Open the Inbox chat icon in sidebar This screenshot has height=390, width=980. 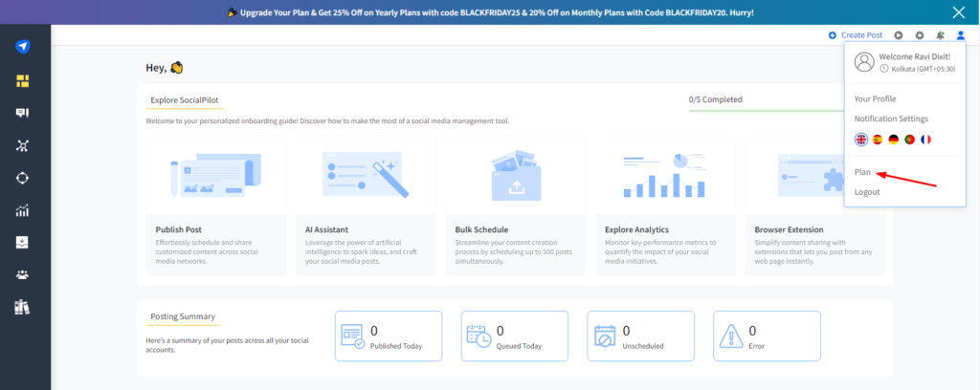[x=23, y=113]
